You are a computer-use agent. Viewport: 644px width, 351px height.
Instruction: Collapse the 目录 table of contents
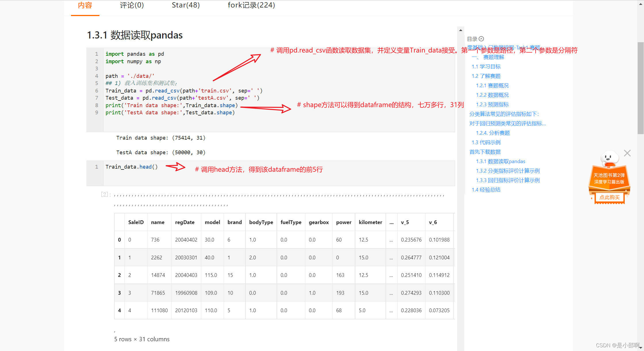pos(481,39)
